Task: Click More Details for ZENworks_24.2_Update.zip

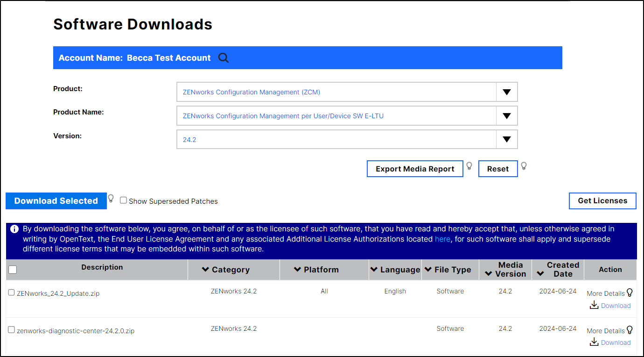Action: pyautogui.click(x=606, y=293)
